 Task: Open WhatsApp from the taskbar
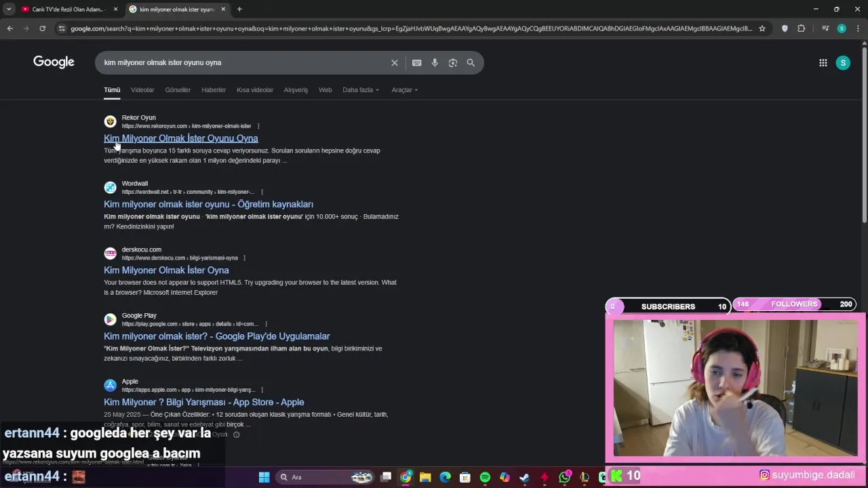(565, 477)
